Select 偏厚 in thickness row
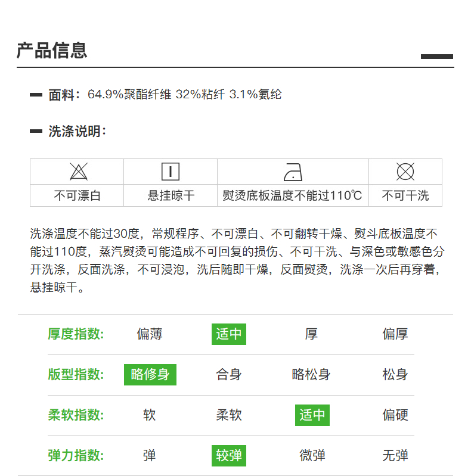Screen dimensions: 471x476 (395, 334)
